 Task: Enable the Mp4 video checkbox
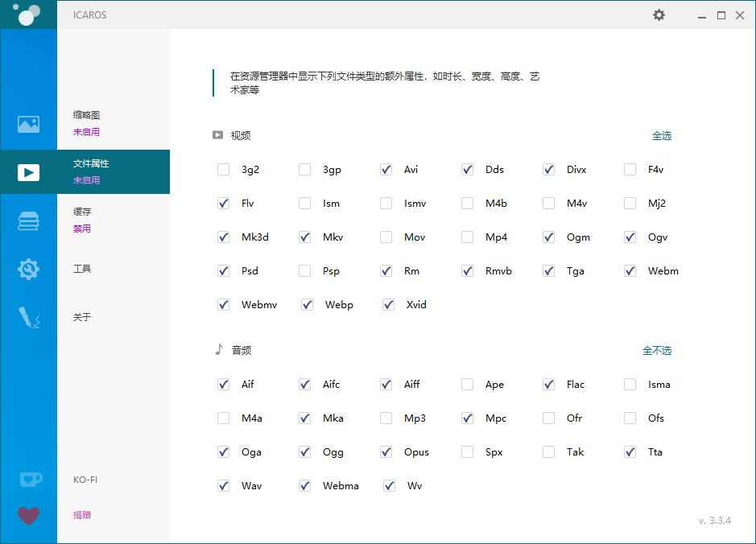pyautogui.click(x=467, y=237)
